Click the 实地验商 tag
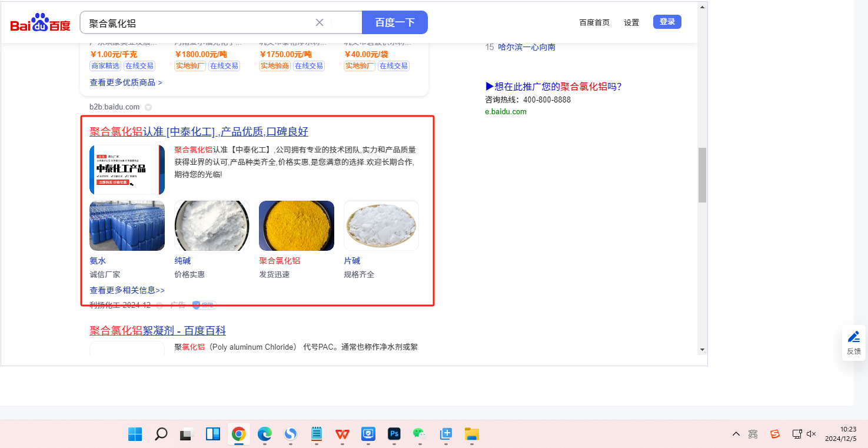 [x=275, y=66]
